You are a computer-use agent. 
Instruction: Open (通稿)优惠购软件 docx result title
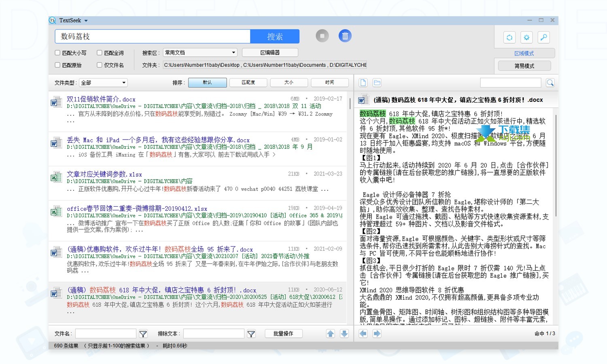click(x=160, y=250)
